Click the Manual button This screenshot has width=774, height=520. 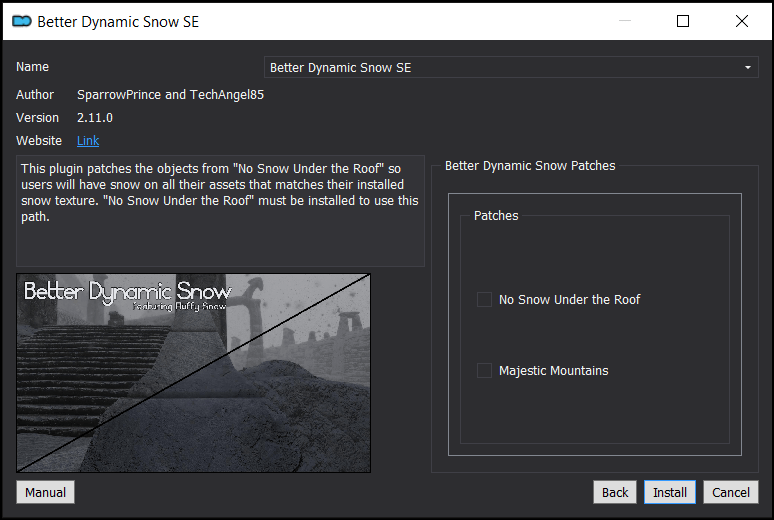point(45,492)
